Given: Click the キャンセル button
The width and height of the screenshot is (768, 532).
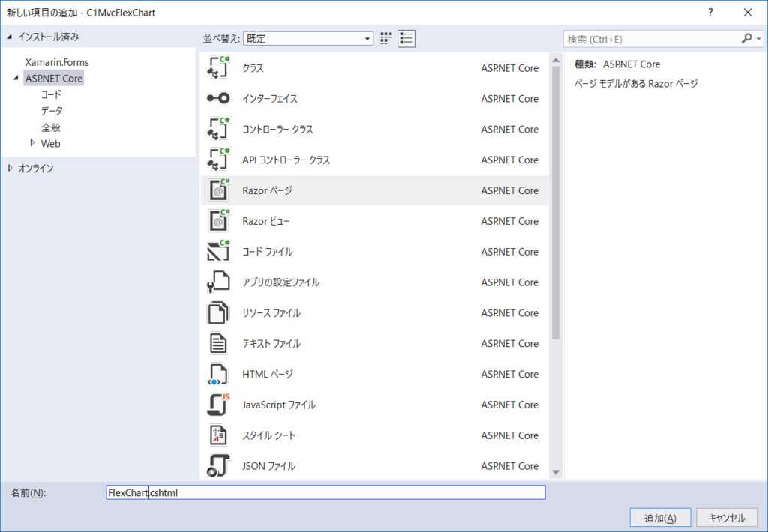Looking at the screenshot, I should coord(726,518).
